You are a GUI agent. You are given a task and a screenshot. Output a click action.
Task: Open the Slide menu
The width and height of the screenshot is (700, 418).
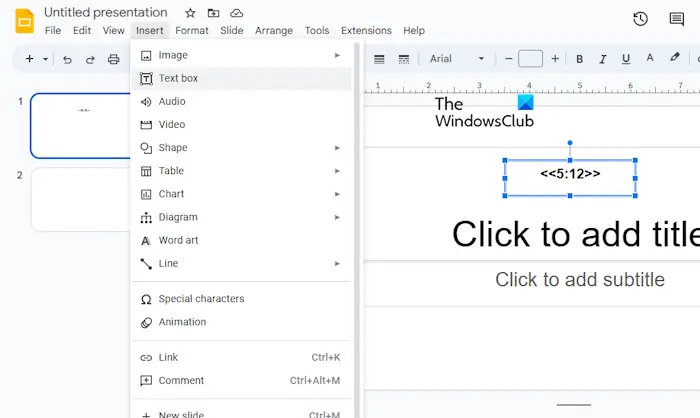(231, 30)
